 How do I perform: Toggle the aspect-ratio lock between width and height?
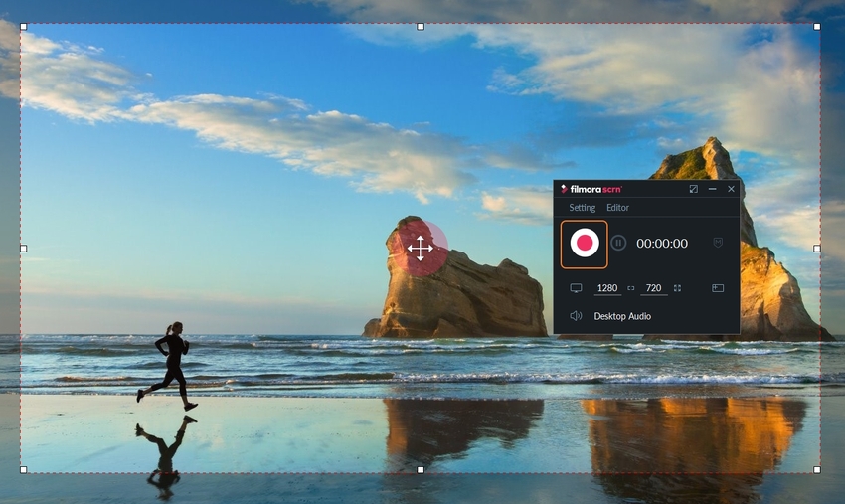(631, 289)
